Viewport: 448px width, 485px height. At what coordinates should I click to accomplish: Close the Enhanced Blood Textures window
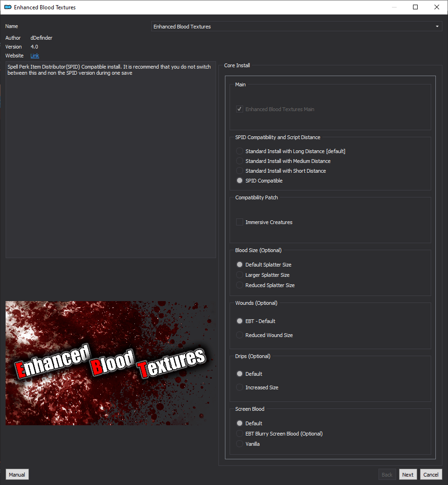click(436, 7)
